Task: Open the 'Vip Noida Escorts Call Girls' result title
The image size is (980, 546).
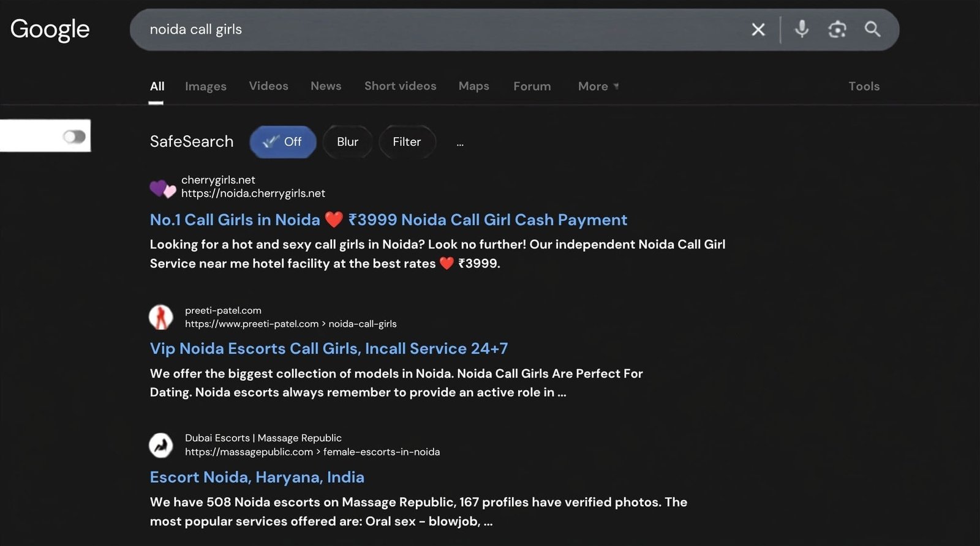Action: pos(329,349)
